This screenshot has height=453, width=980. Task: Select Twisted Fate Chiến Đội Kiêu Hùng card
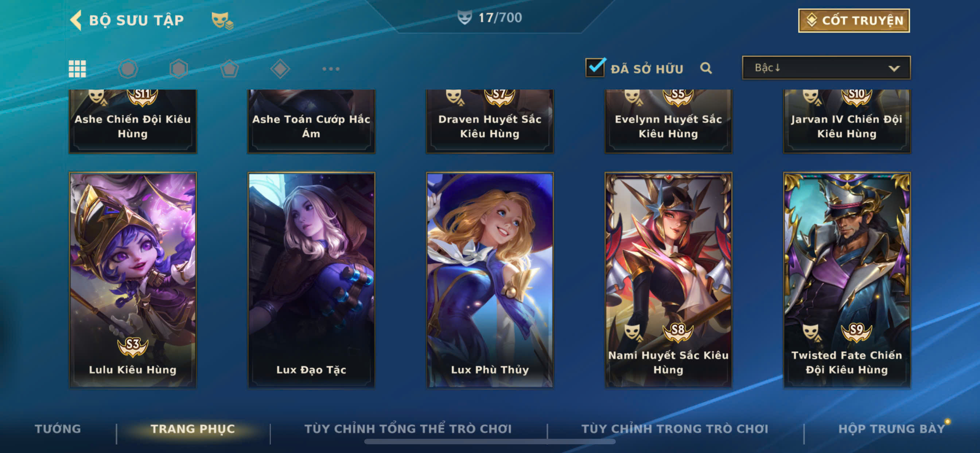click(x=847, y=280)
